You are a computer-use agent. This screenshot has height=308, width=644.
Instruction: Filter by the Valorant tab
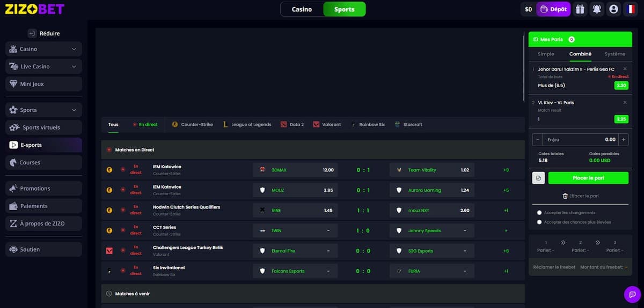point(327,125)
